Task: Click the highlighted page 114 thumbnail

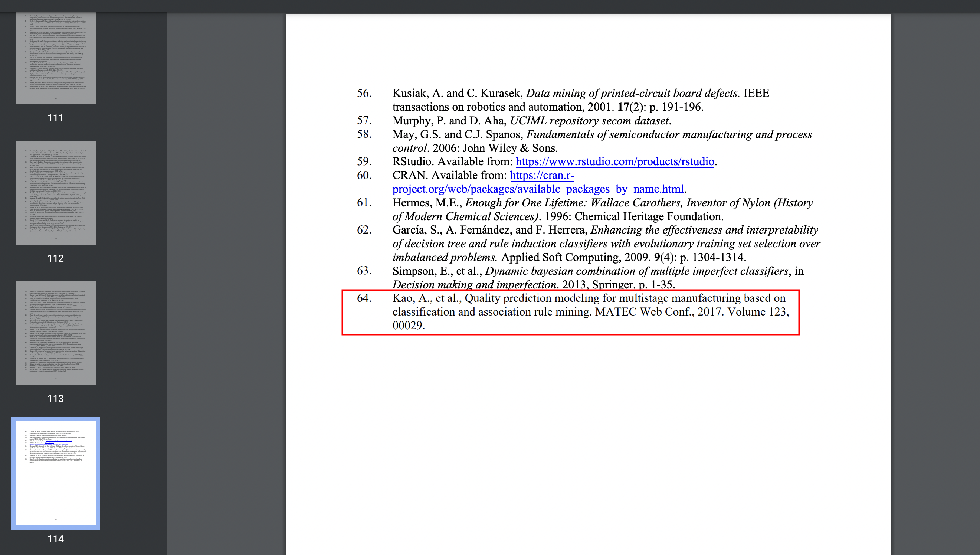Action: pyautogui.click(x=56, y=473)
